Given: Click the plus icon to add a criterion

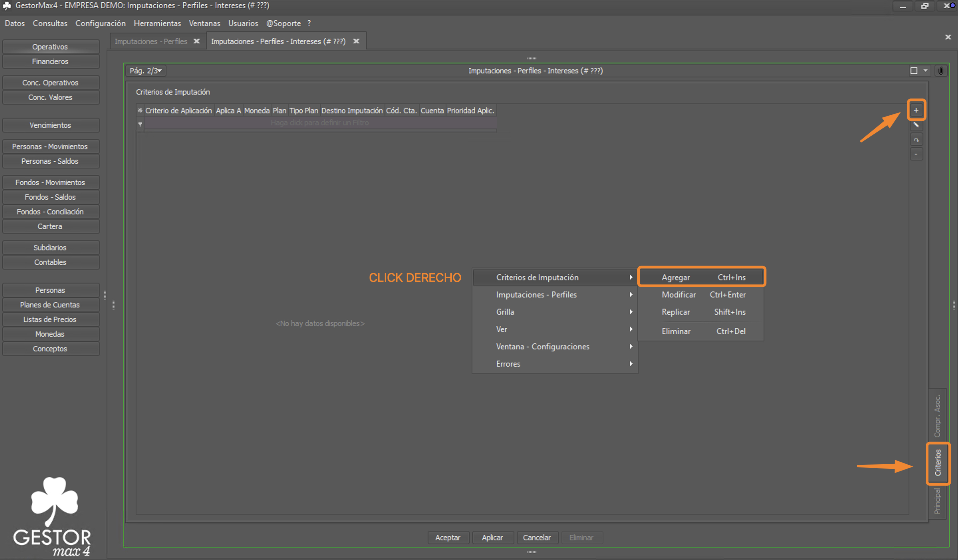Looking at the screenshot, I should pyautogui.click(x=916, y=110).
